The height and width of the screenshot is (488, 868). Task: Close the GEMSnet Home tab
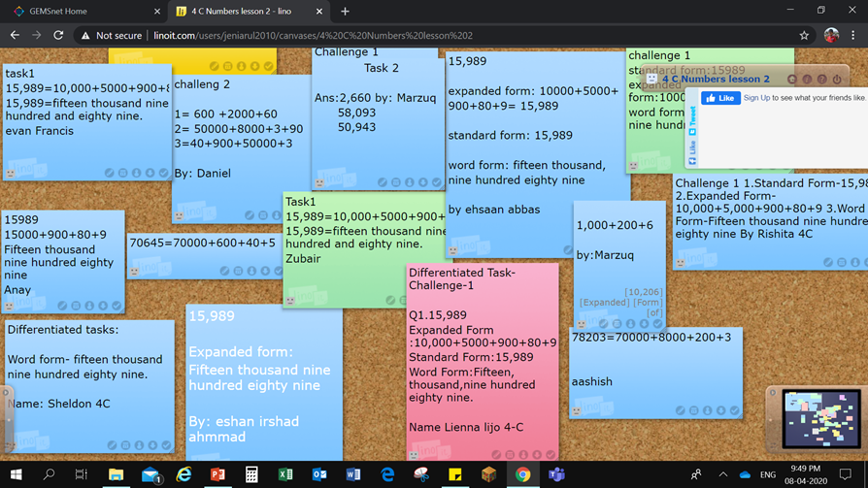tap(157, 11)
